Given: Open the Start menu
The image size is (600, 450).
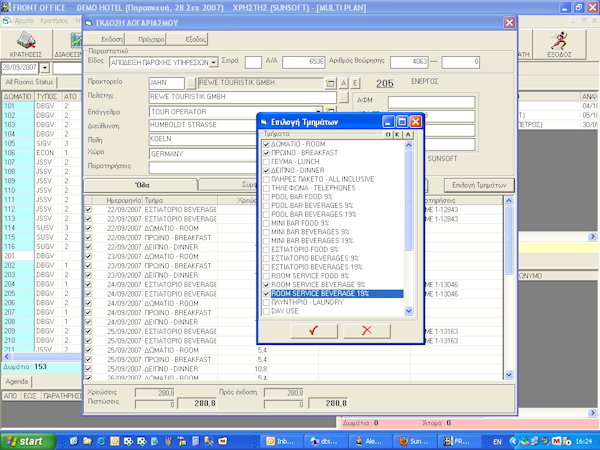Looking at the screenshot, I should point(28,441).
